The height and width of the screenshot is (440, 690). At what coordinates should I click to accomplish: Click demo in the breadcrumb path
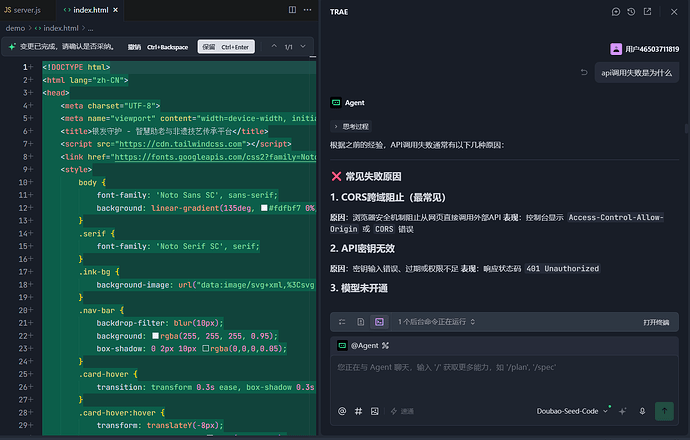tap(15, 28)
